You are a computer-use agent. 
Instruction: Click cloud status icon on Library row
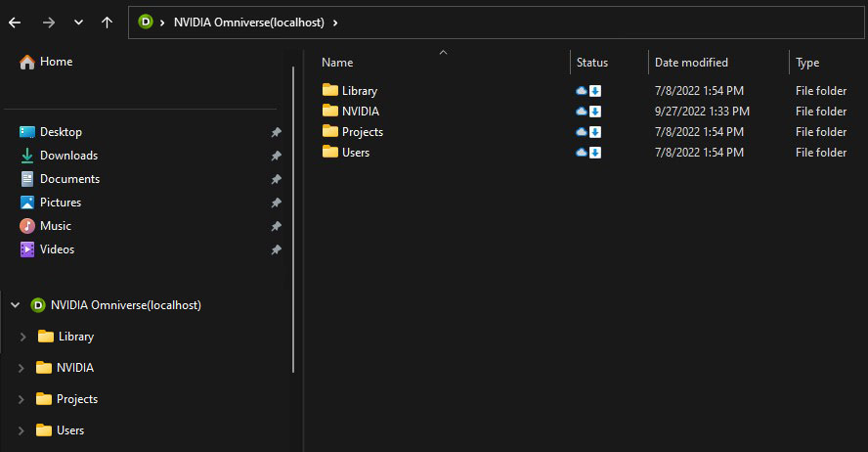click(582, 91)
